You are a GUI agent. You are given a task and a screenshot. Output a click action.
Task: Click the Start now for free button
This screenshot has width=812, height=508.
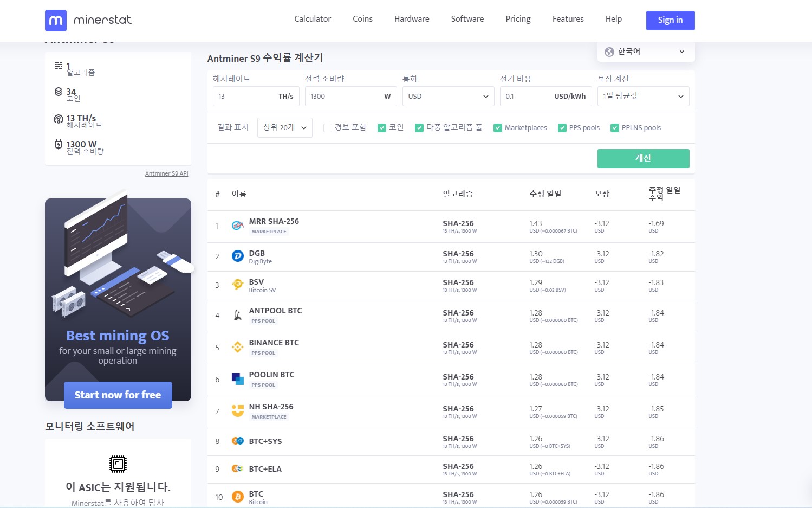click(x=118, y=395)
